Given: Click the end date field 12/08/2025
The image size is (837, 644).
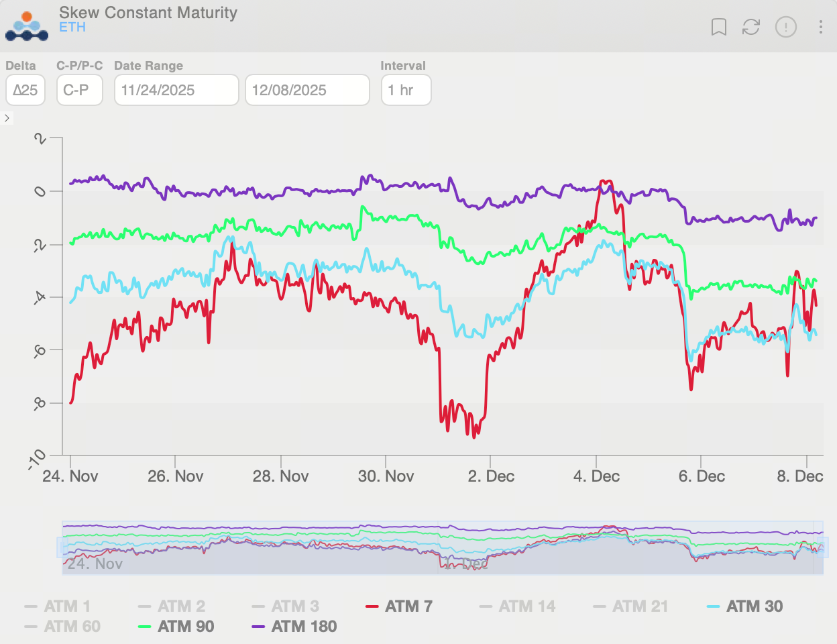Looking at the screenshot, I should (307, 90).
